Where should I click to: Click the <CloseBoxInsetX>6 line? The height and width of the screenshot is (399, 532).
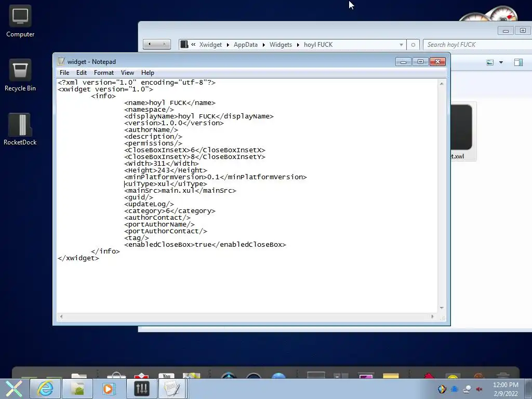(195, 150)
